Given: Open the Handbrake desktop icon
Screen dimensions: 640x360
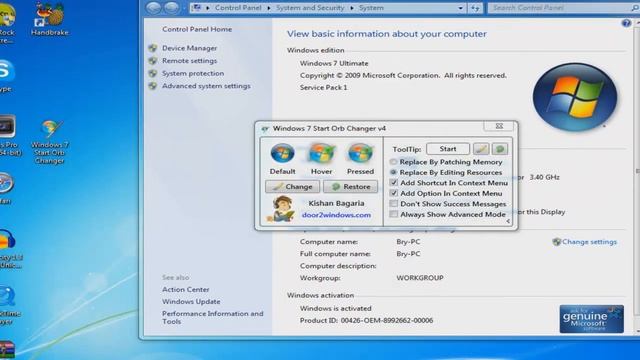Looking at the screenshot, I should pos(50,18).
